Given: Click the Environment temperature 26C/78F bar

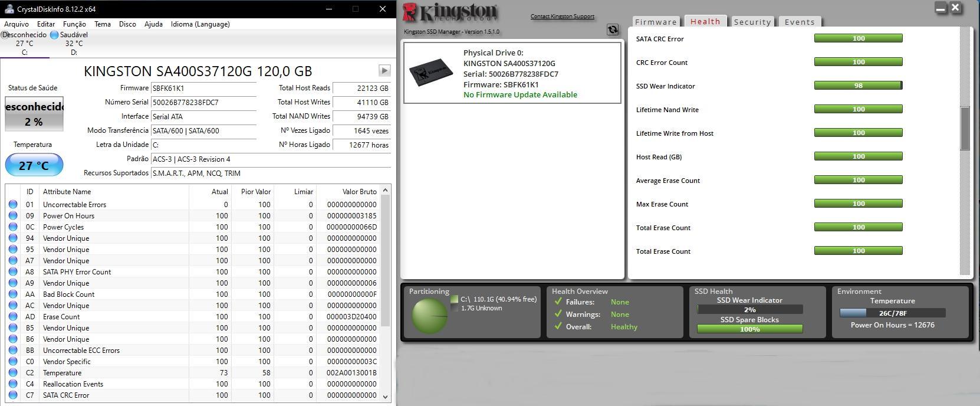Looking at the screenshot, I should click(892, 313).
